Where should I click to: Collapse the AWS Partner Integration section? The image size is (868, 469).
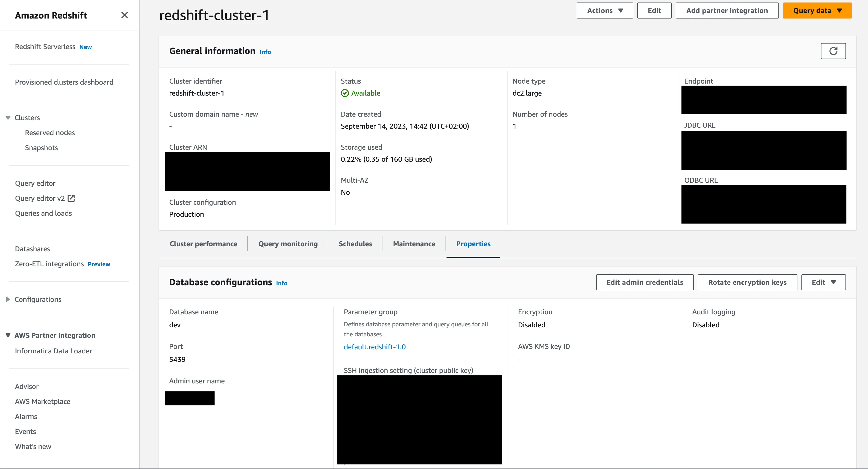click(8, 335)
